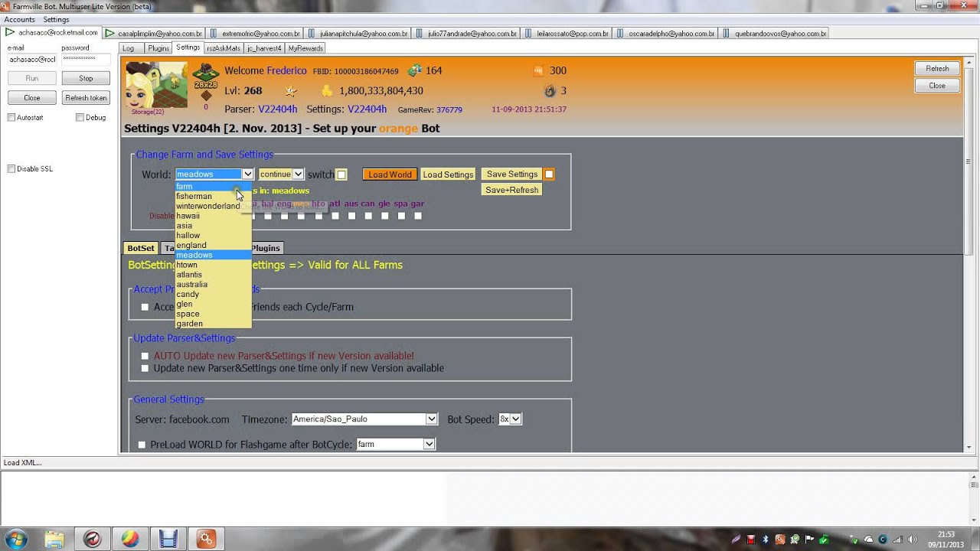The image size is (980, 551).
Task: Open Windows Start menu orb
Action: click(x=15, y=539)
